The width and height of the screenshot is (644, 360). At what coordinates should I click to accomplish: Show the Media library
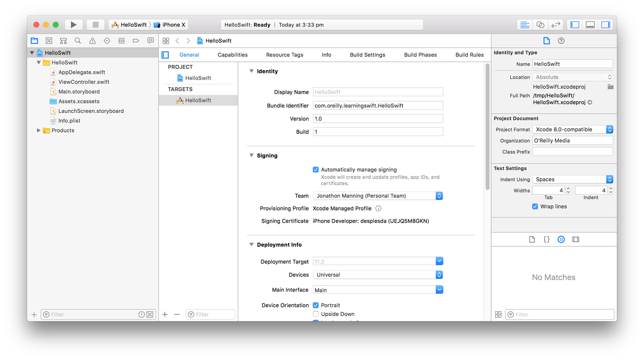pos(576,240)
